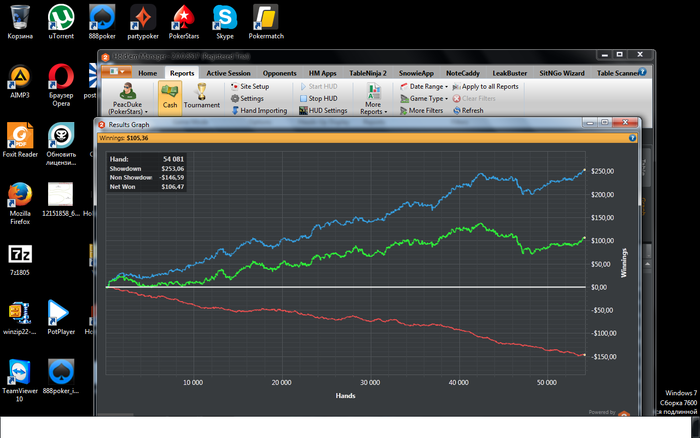
Task: Click the $150,00 winnings axis label
Action: [x=602, y=217]
